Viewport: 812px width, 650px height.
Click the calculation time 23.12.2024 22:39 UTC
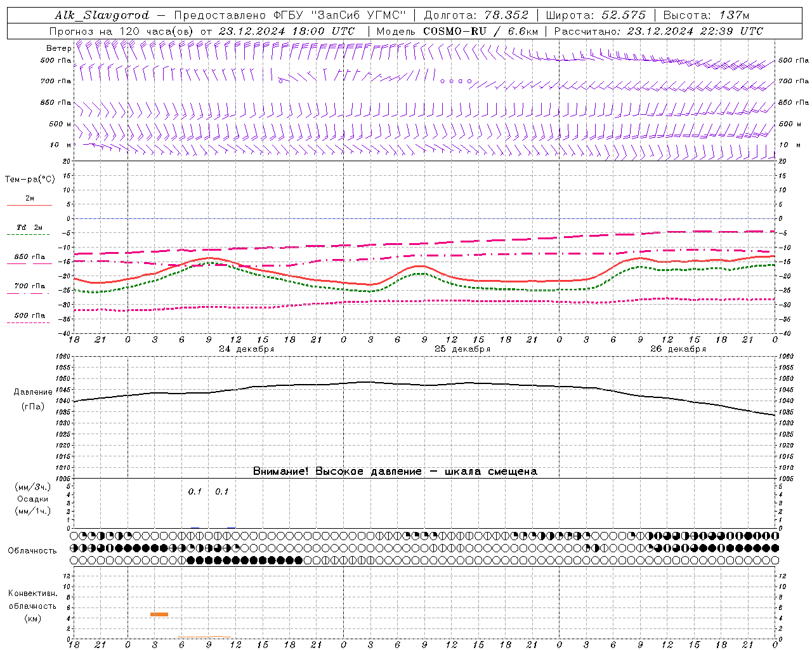pyautogui.click(x=695, y=31)
